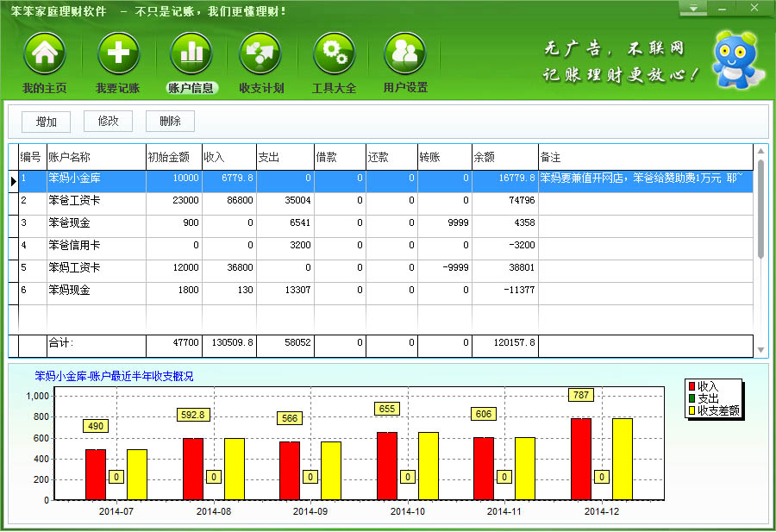Screen dimensions: 776x532
Task: Open 我的主页 home icon
Action: [44, 55]
